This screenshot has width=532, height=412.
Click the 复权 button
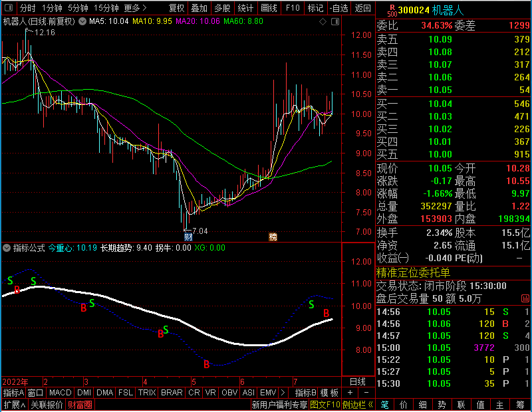click(x=177, y=7)
